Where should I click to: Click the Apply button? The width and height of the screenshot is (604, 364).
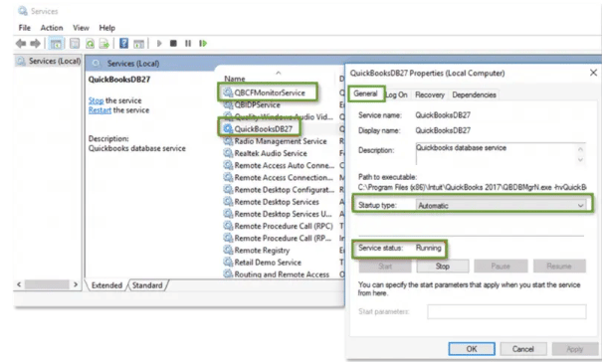574,349
